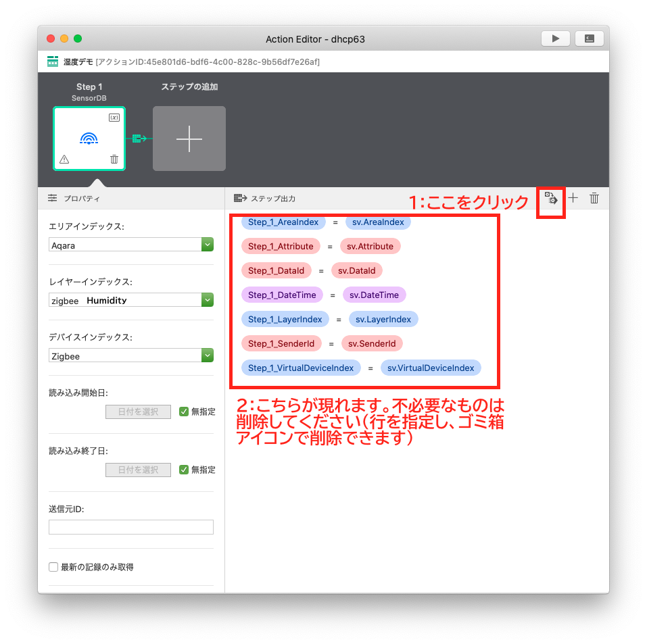Close the Action Editor window
Viewport: 647px width, 644px height.
coord(51,39)
